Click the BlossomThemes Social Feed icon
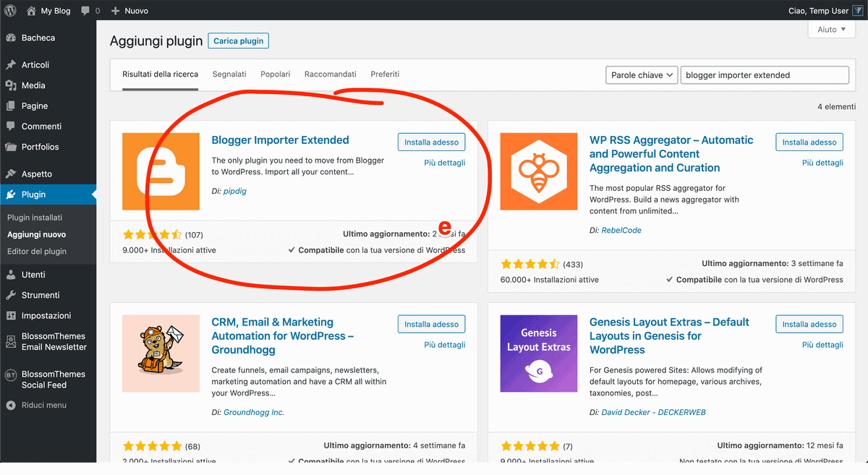Viewport: 868px width, 475px height. [11, 375]
